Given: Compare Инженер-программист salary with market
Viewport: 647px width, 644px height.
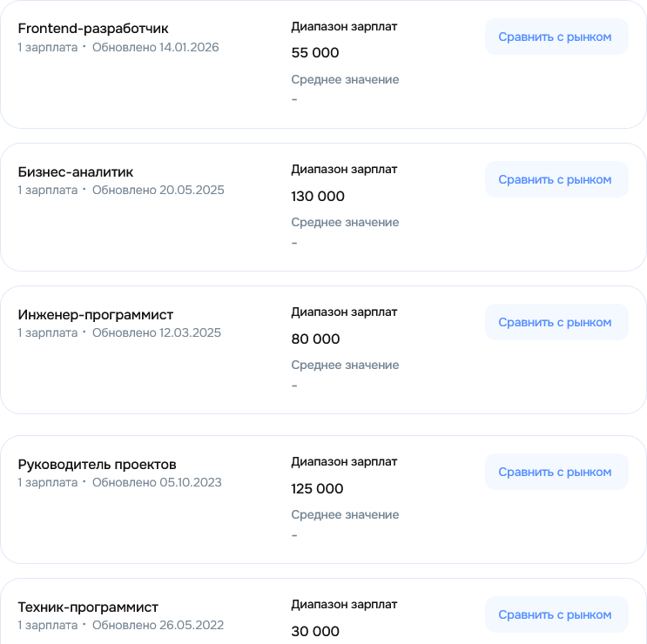Looking at the screenshot, I should (556, 322).
